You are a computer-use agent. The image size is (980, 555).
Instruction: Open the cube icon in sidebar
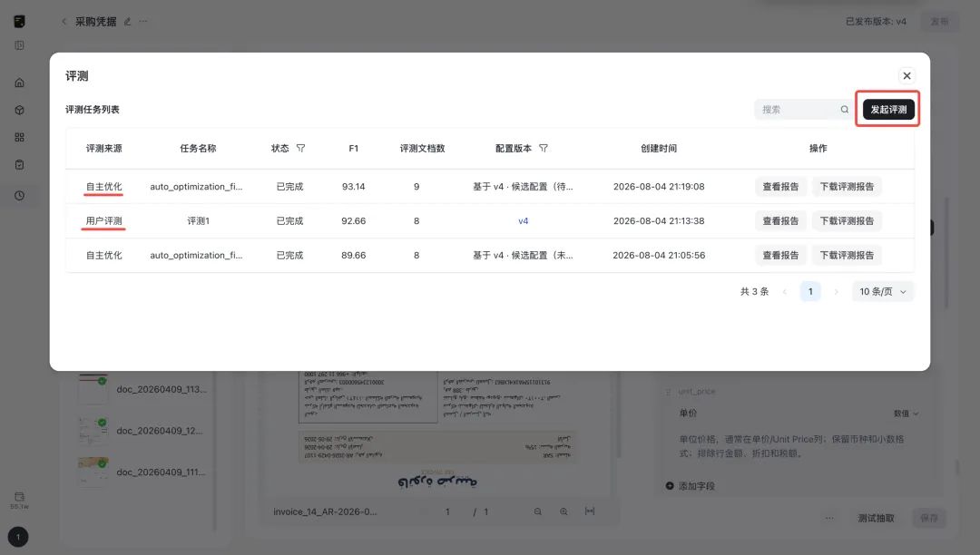click(19, 110)
